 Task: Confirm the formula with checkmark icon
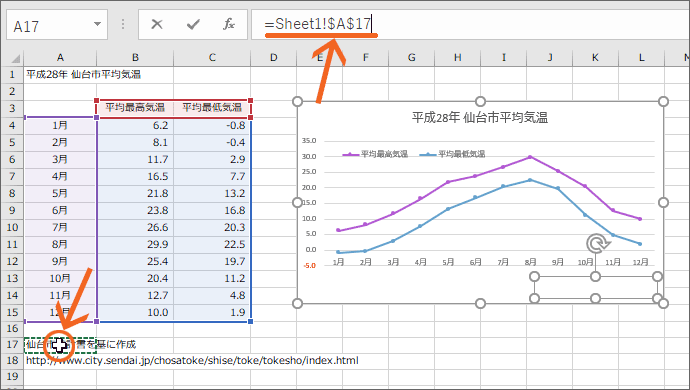click(x=193, y=24)
